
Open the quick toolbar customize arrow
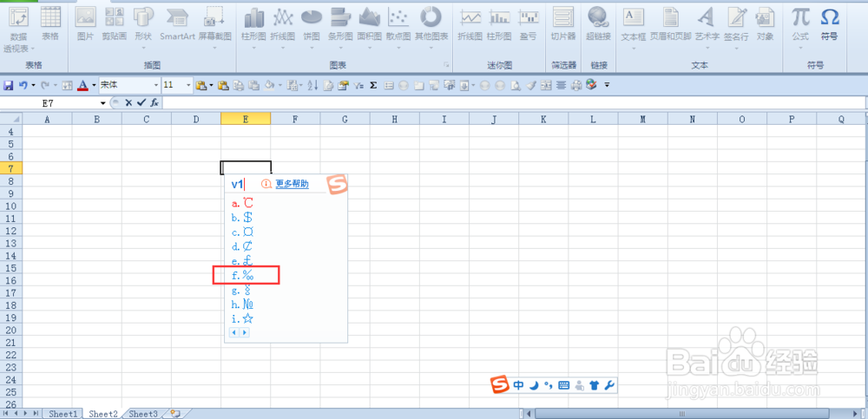click(x=608, y=85)
